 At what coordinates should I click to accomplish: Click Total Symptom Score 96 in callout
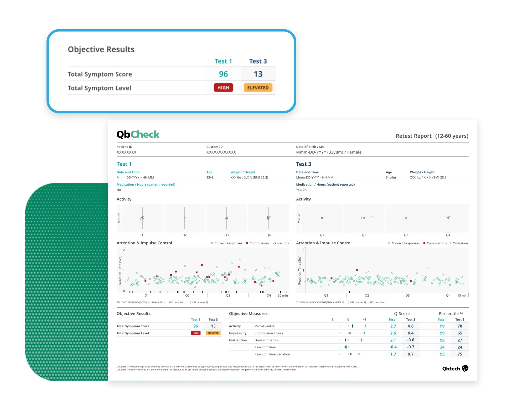coord(223,74)
